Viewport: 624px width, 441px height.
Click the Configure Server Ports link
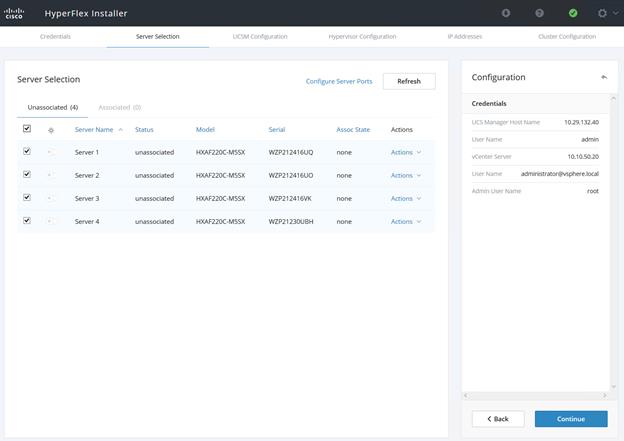[339, 81]
